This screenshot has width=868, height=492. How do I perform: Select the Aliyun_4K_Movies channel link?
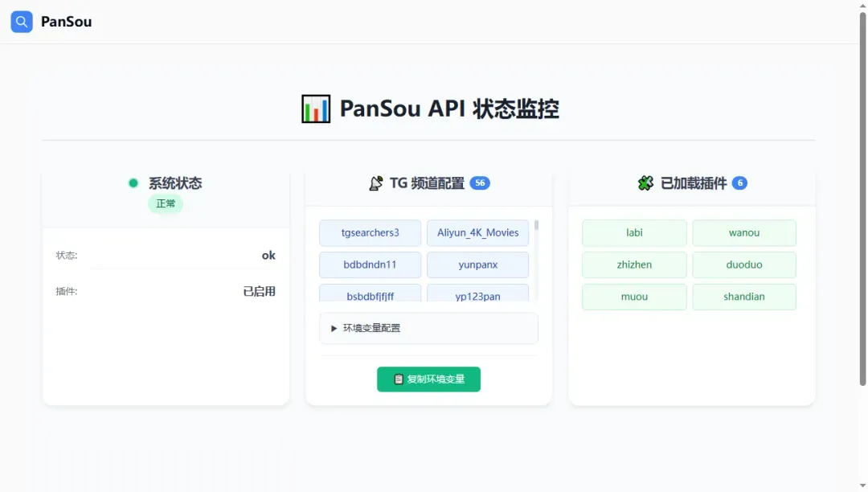477,232
